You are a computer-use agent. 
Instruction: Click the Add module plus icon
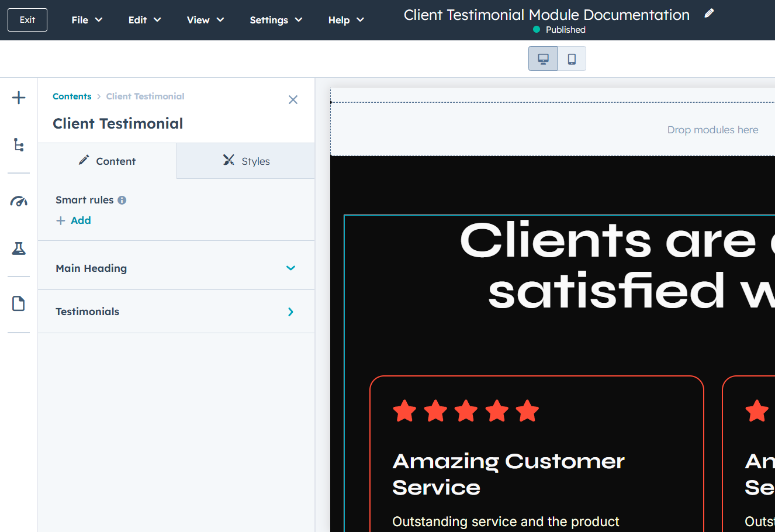(x=19, y=98)
